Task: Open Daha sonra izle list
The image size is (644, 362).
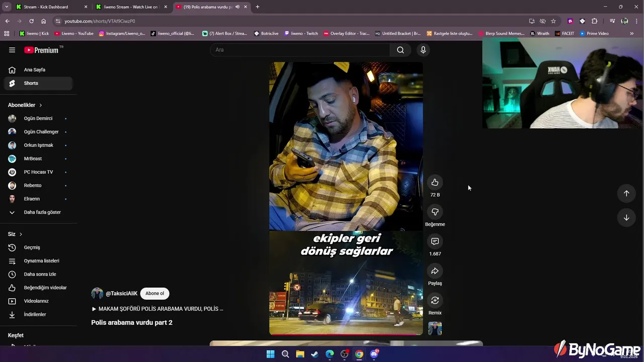Action: pos(38,275)
